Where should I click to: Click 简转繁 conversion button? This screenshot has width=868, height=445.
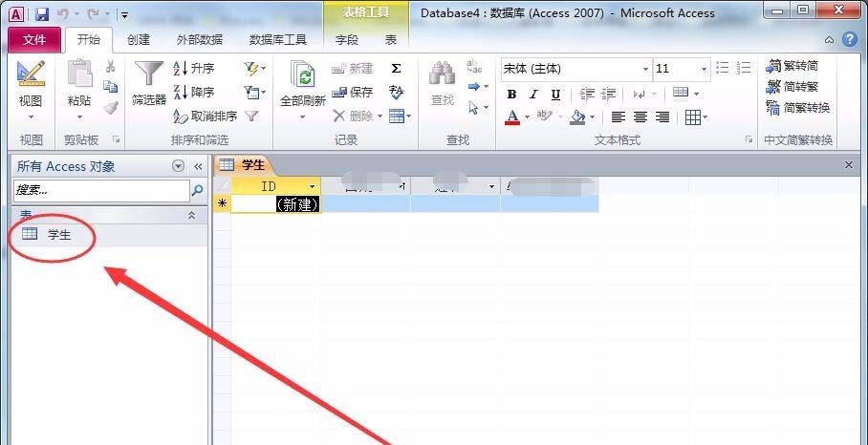(792, 87)
